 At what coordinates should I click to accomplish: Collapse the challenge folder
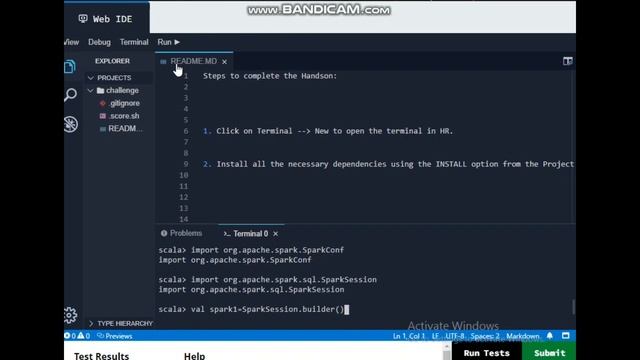click(91, 91)
